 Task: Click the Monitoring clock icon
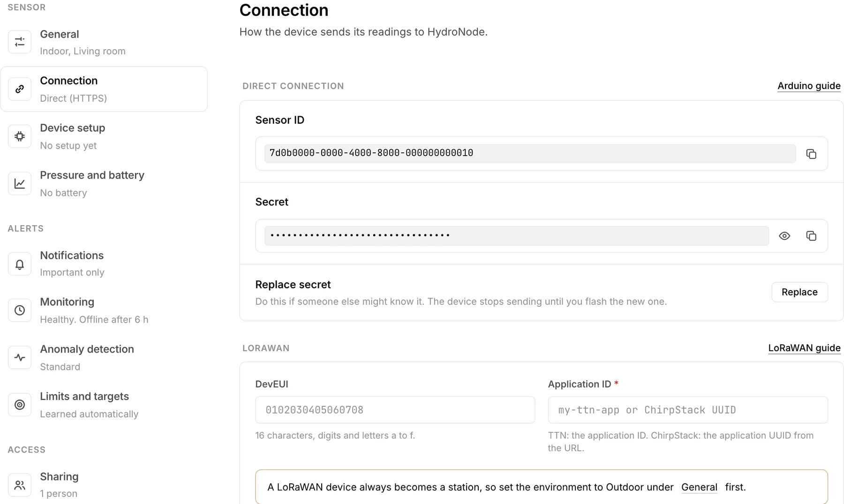pyautogui.click(x=20, y=310)
